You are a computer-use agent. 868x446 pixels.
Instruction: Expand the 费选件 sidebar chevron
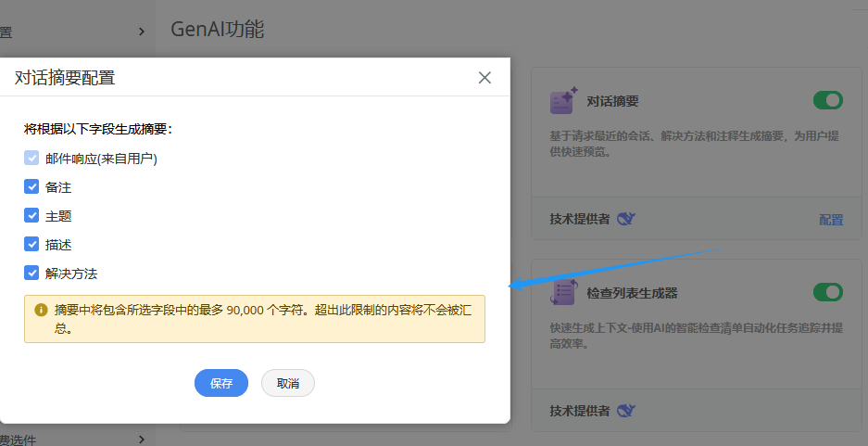click(x=141, y=439)
